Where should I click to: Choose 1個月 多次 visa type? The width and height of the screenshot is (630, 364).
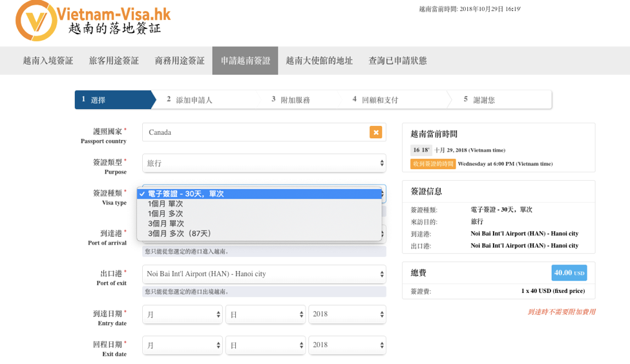pyautogui.click(x=165, y=214)
